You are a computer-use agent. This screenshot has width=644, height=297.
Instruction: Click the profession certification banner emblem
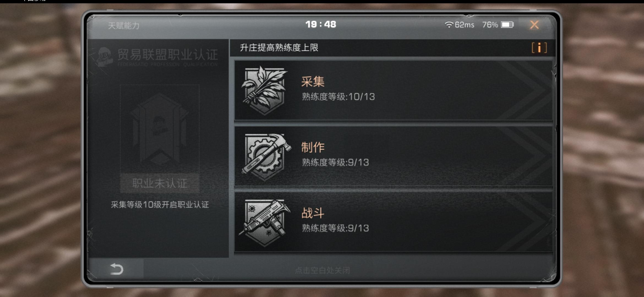point(160,129)
